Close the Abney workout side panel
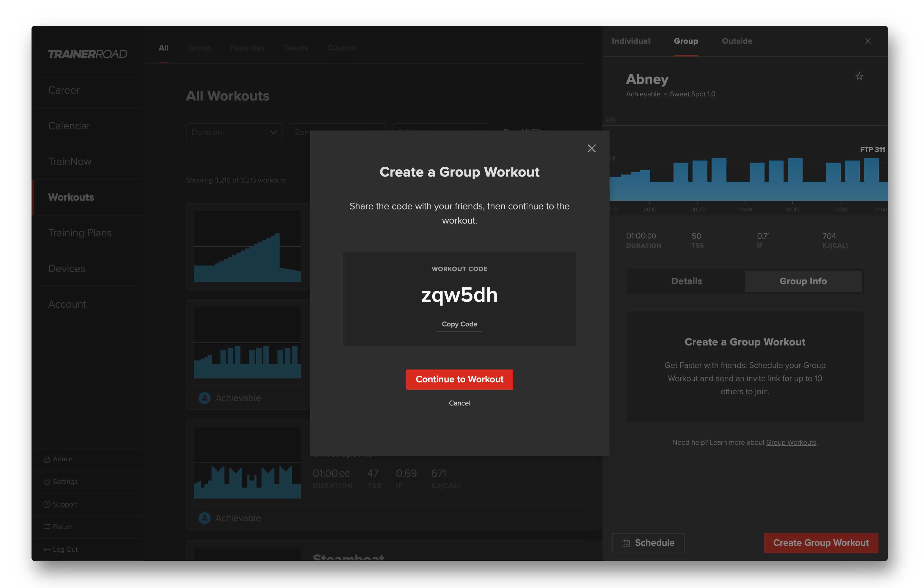This screenshot has width=923, height=588. pyautogui.click(x=868, y=41)
